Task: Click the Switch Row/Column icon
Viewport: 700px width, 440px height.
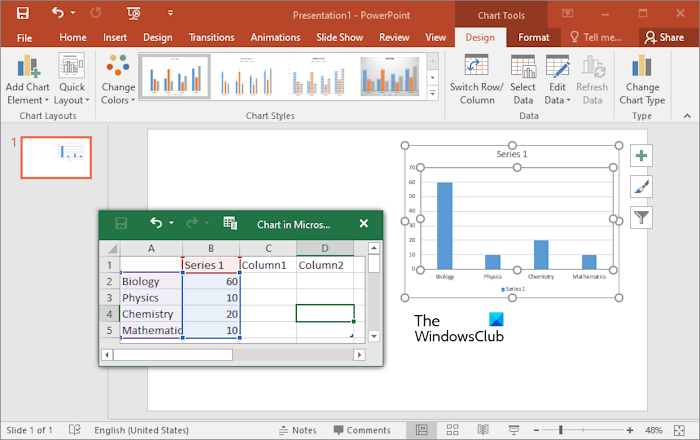Action: (x=477, y=68)
